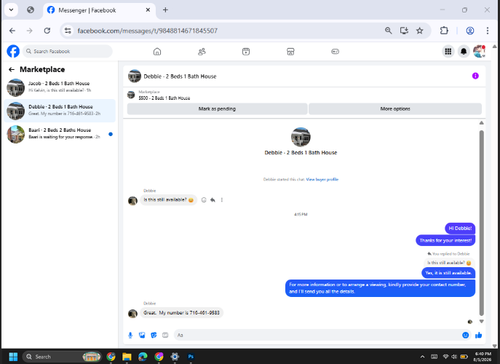Open Settings gear from taskbar
The width and height of the screenshot is (500, 364).
pos(175,357)
